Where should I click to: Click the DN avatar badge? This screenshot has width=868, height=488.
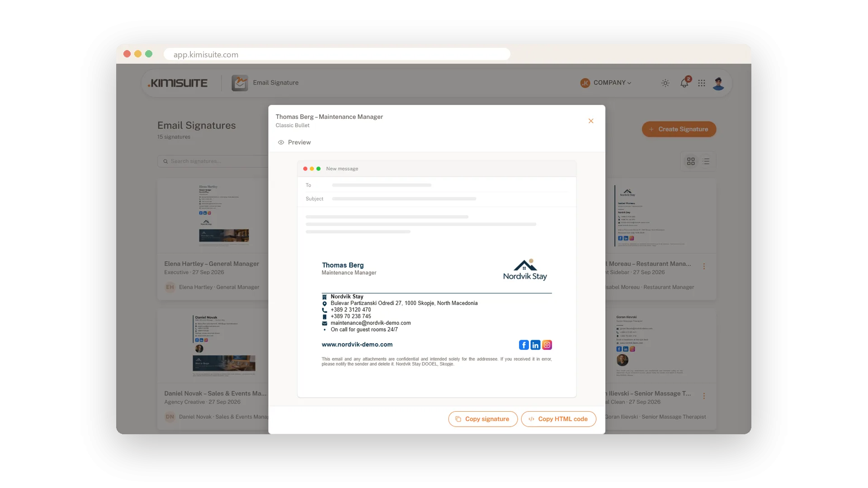[x=170, y=417]
